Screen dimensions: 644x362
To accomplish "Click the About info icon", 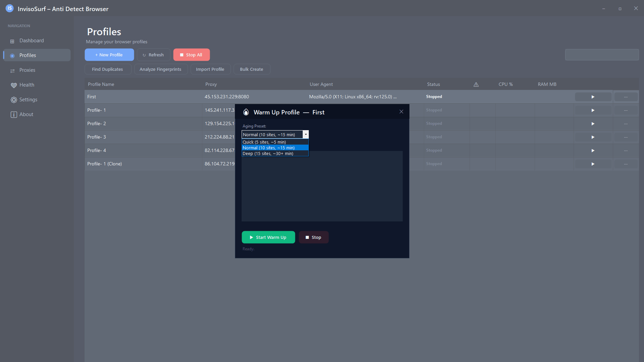I will coord(14,115).
